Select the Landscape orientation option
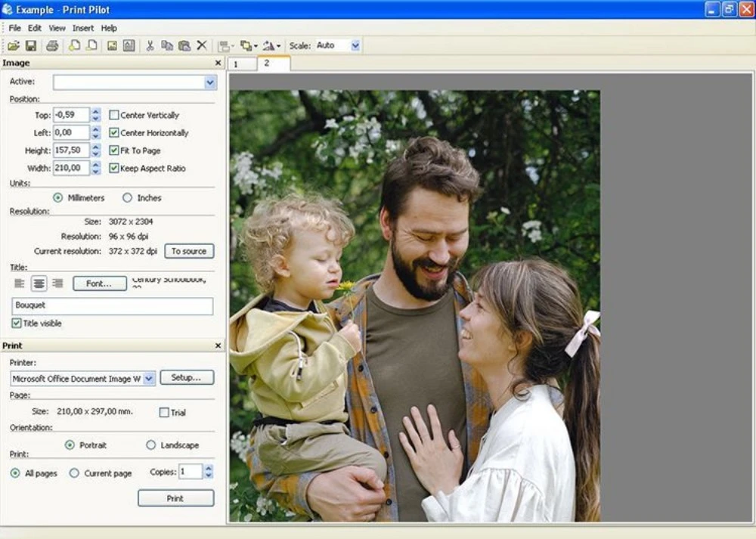756x539 pixels. tap(151, 445)
